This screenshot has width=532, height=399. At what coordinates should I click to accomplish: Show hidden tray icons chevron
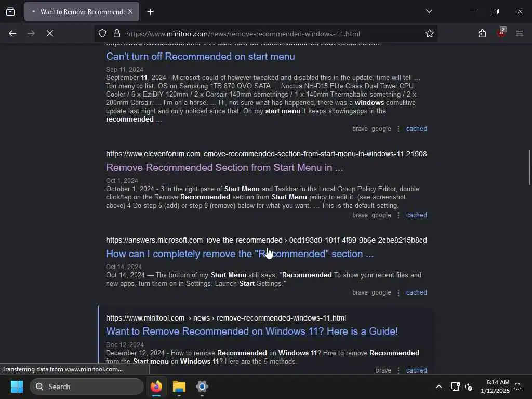(x=438, y=387)
